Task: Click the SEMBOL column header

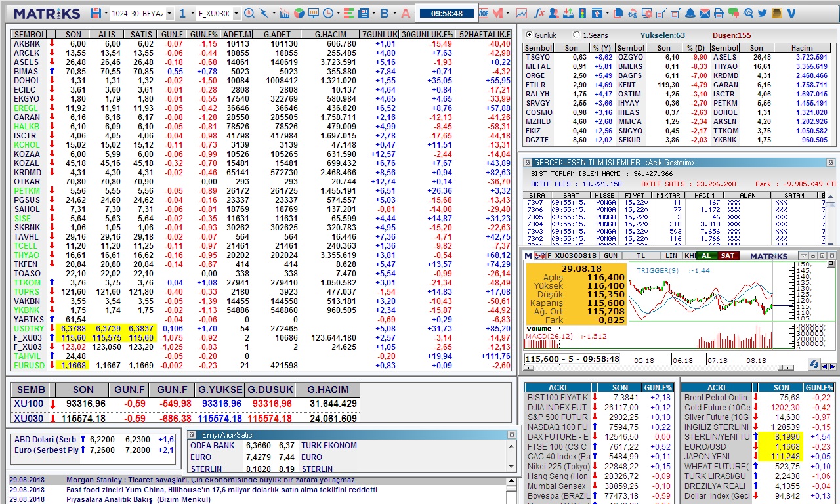Action: coord(30,35)
